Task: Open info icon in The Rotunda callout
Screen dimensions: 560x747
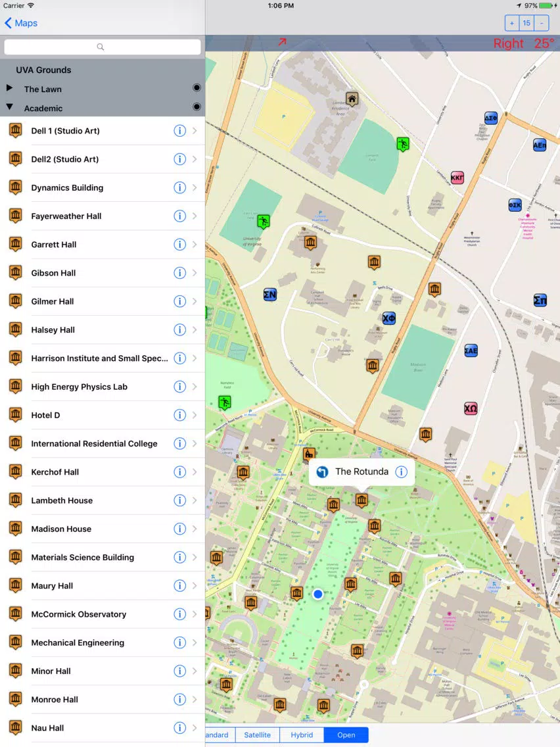Action: click(402, 471)
